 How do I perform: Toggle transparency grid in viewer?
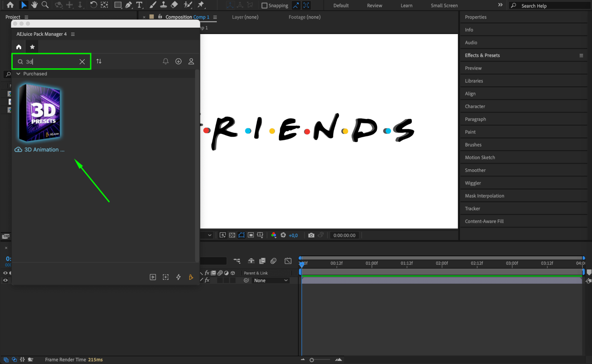(x=232, y=235)
